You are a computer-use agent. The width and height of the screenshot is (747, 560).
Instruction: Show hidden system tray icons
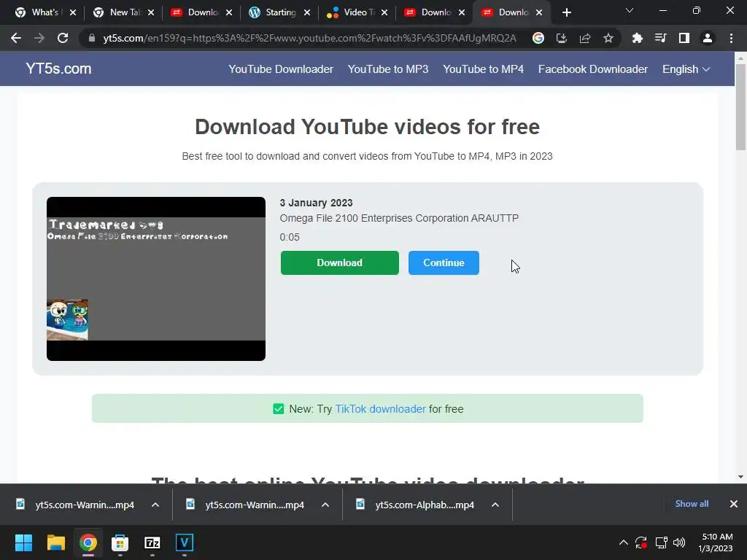coord(623,542)
